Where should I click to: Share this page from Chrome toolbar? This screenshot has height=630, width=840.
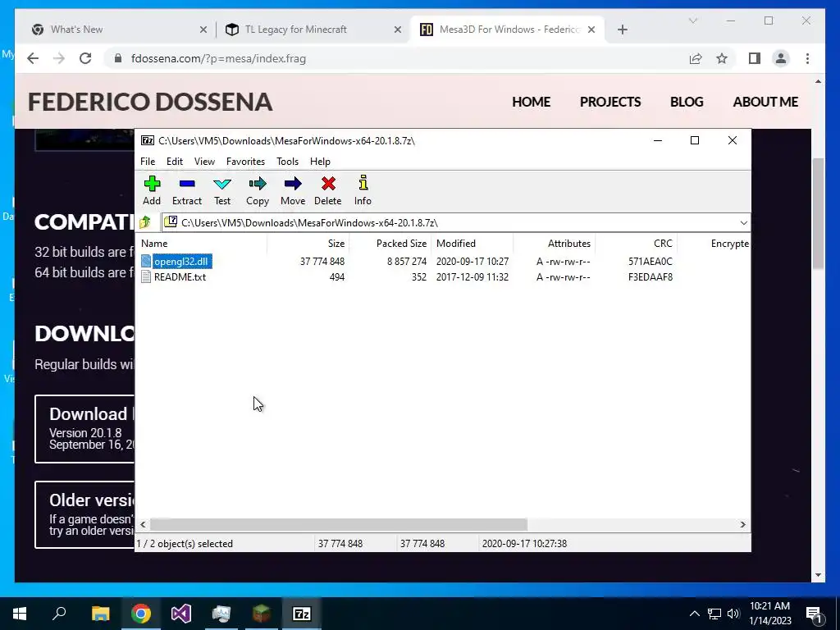pyautogui.click(x=696, y=58)
